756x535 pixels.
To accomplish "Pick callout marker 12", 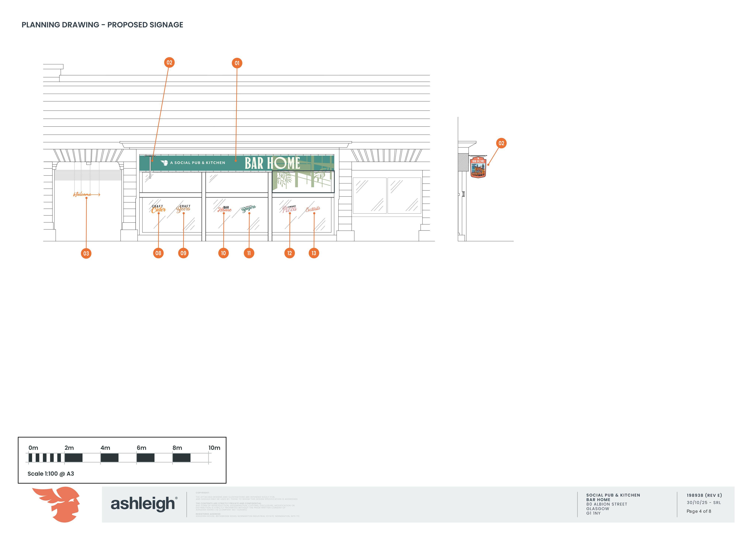I will pos(289,253).
